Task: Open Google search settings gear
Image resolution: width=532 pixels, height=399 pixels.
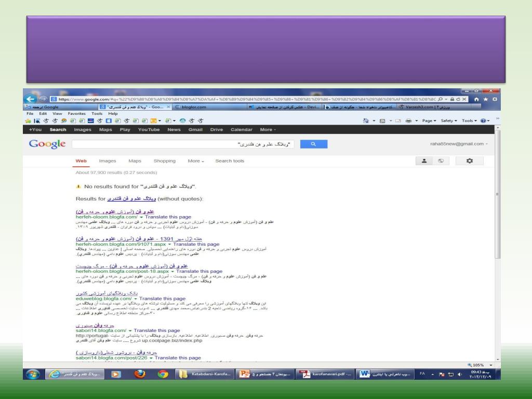Action: (x=469, y=161)
